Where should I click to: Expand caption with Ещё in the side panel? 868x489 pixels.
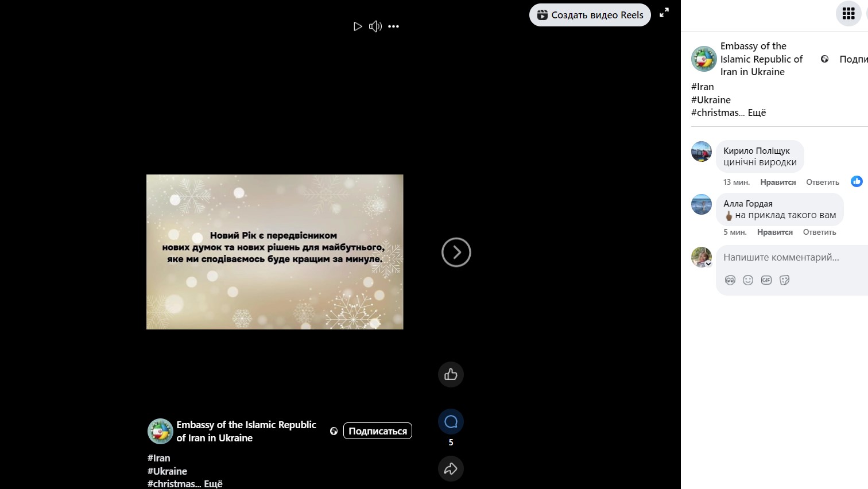[x=757, y=112]
